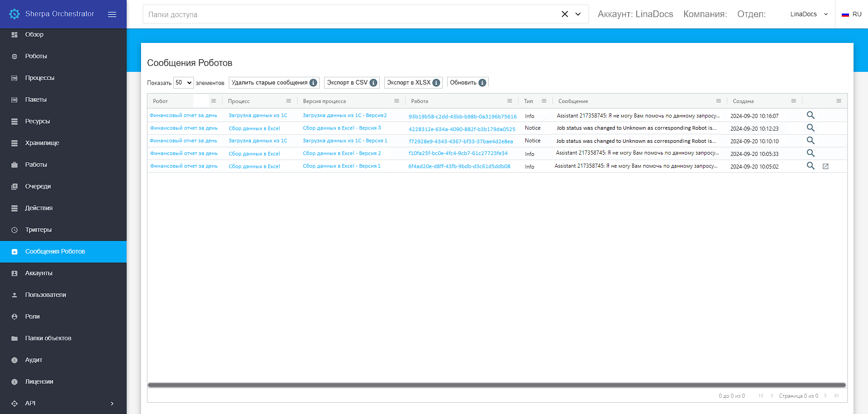Clear the Папки доступа field with X icon
868x414 pixels.
click(565, 14)
